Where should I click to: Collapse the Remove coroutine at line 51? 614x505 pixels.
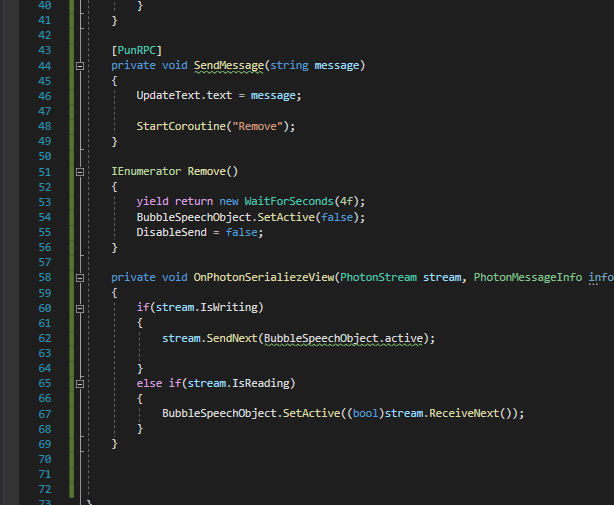pos(80,172)
